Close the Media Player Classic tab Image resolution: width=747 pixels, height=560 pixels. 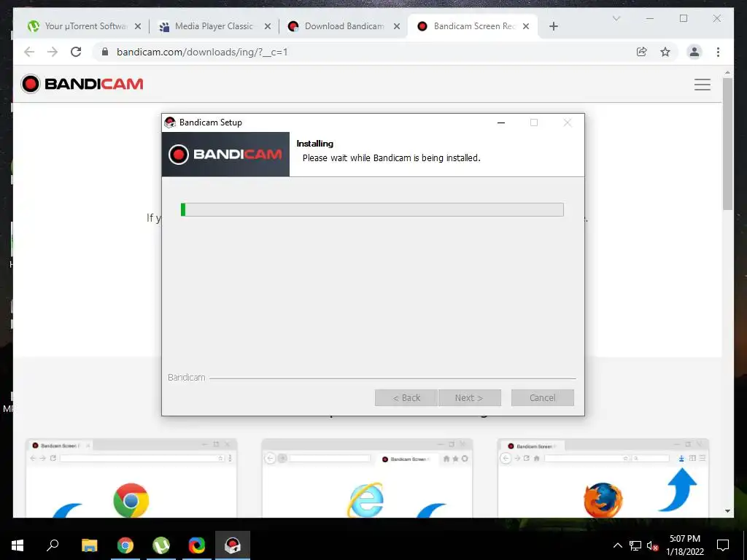pyautogui.click(x=268, y=26)
